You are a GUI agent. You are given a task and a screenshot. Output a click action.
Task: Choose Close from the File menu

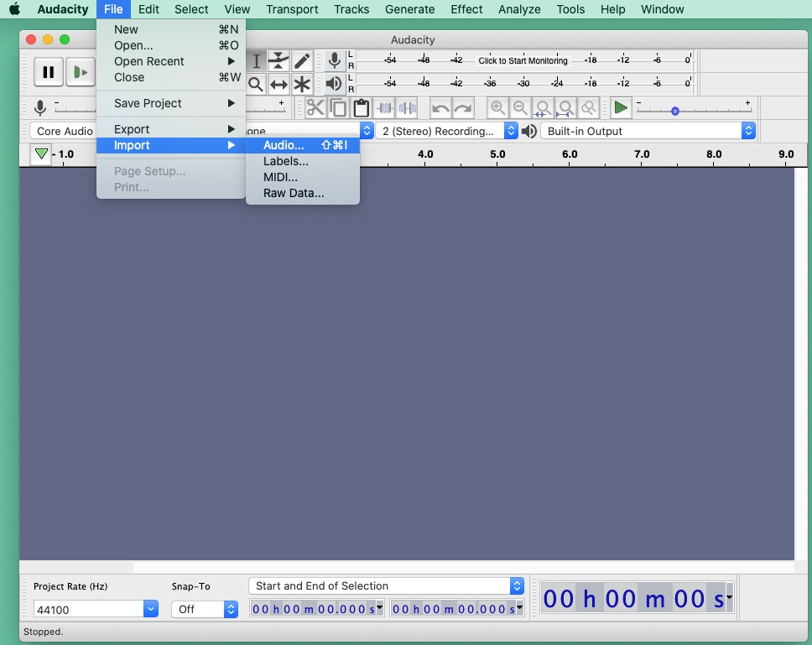tap(171, 77)
